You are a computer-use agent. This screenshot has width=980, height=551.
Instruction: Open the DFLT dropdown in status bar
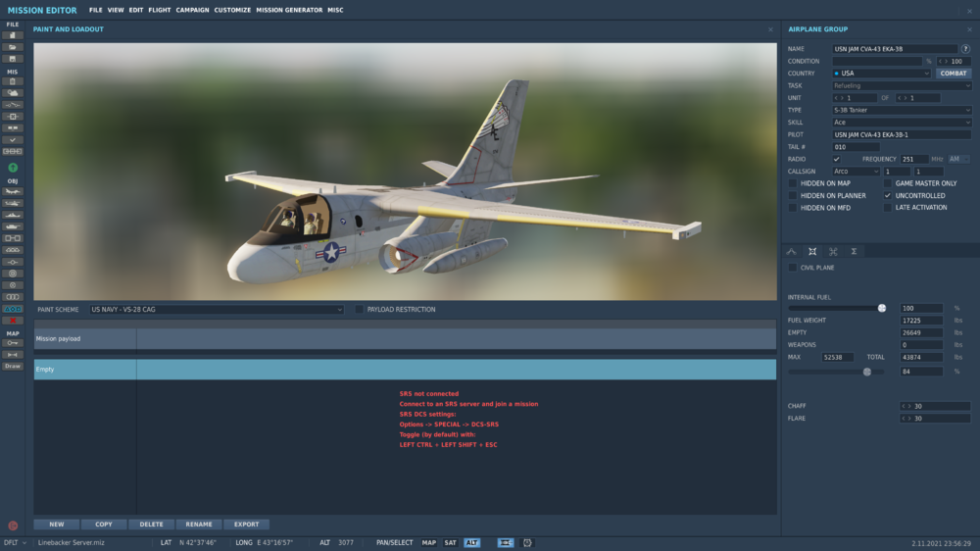(15, 543)
